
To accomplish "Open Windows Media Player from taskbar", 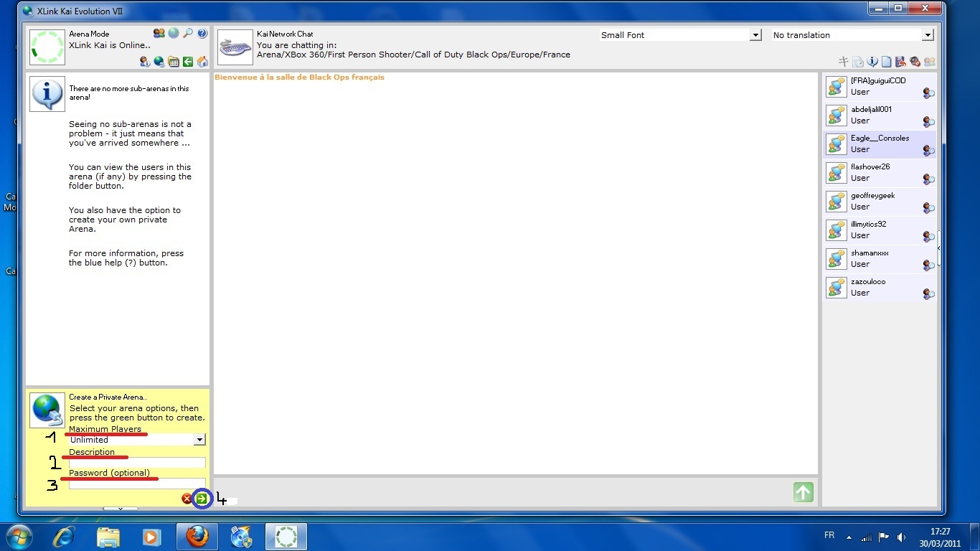I will pos(151,537).
